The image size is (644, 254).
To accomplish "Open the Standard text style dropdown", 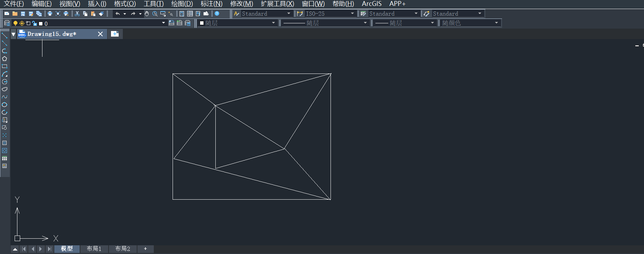I will [x=289, y=13].
